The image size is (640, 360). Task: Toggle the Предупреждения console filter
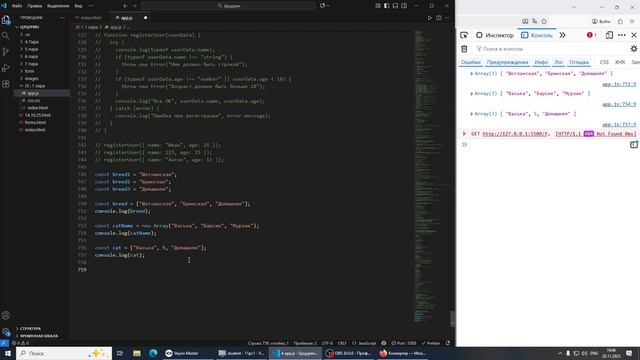507,62
